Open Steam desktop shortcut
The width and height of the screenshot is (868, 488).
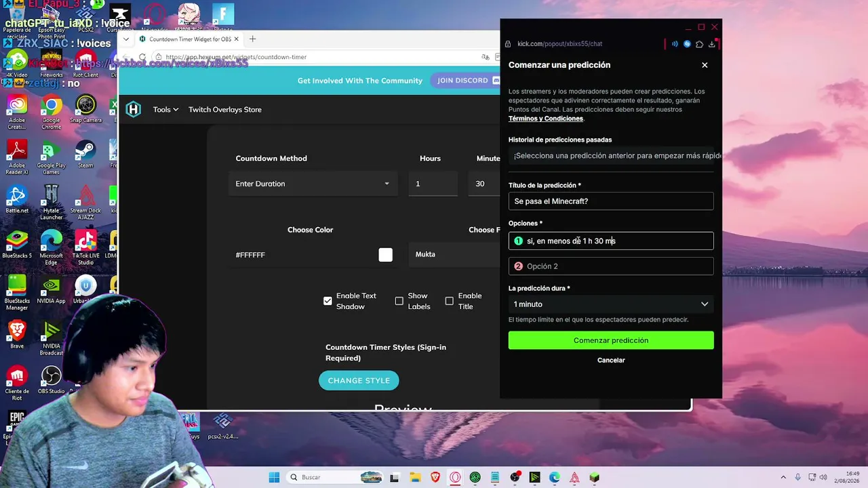pyautogui.click(x=85, y=154)
